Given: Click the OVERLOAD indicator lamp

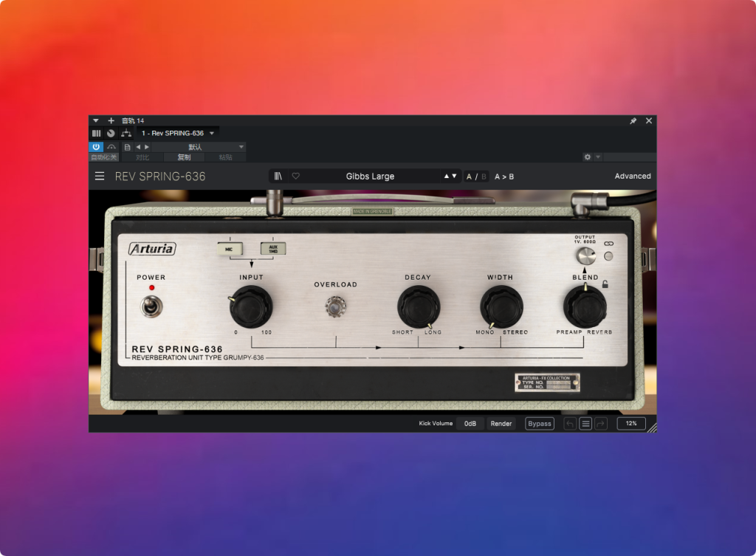Looking at the screenshot, I should coord(336,306).
